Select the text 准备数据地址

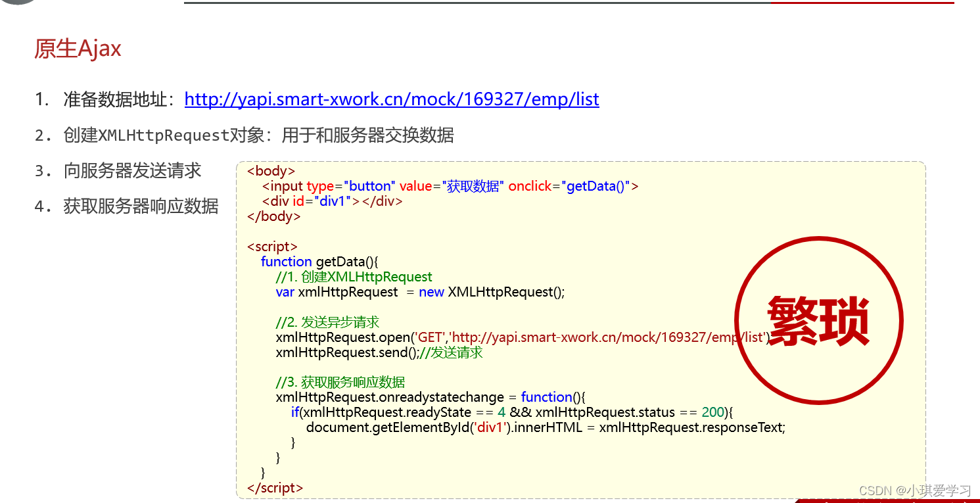pyautogui.click(x=115, y=99)
